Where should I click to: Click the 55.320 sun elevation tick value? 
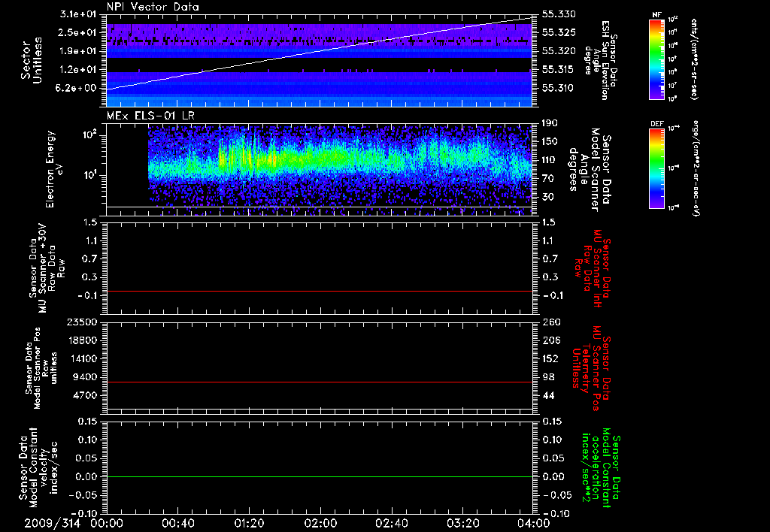pos(559,51)
